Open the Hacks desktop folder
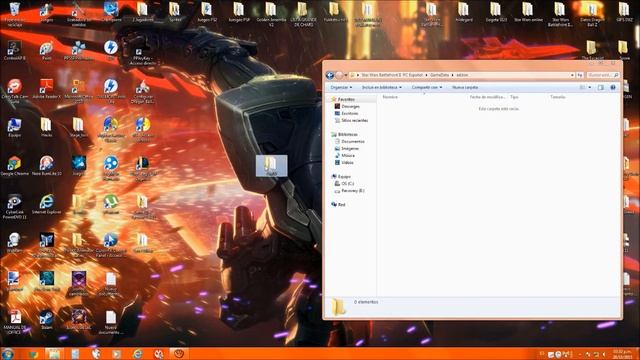The image size is (640, 360). (x=47, y=127)
